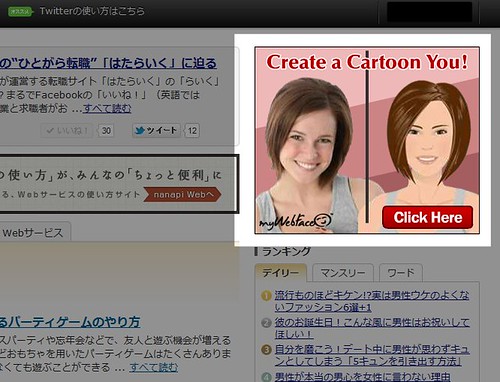This screenshot has width=500, height=382.
Task: Click the like count bubble showing 30
Action: click(106, 130)
